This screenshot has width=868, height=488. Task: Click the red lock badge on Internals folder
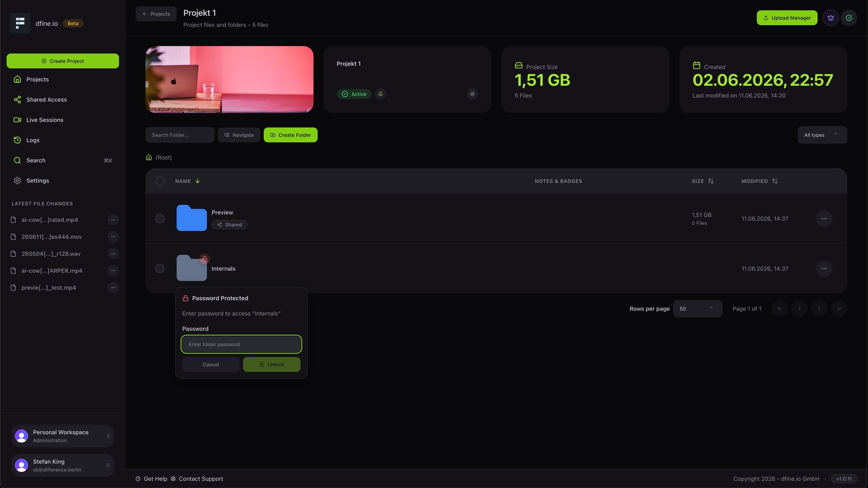[204, 259]
